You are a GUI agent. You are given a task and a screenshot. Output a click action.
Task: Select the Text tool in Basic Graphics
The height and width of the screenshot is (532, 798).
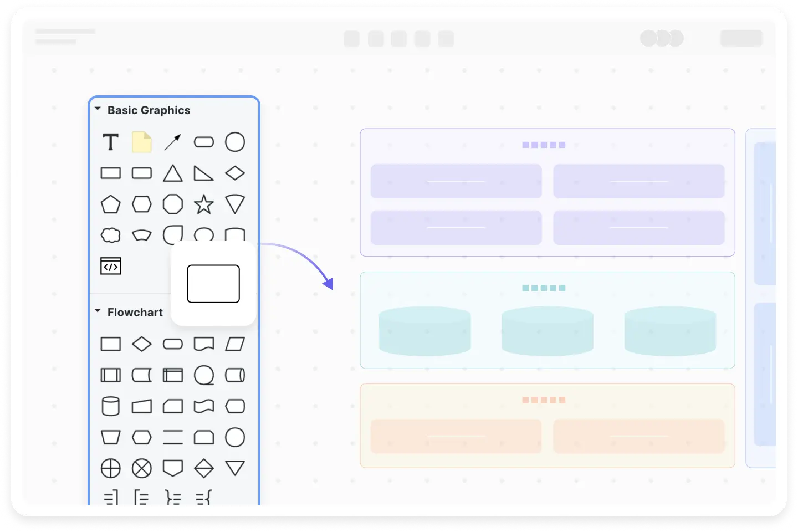point(111,142)
